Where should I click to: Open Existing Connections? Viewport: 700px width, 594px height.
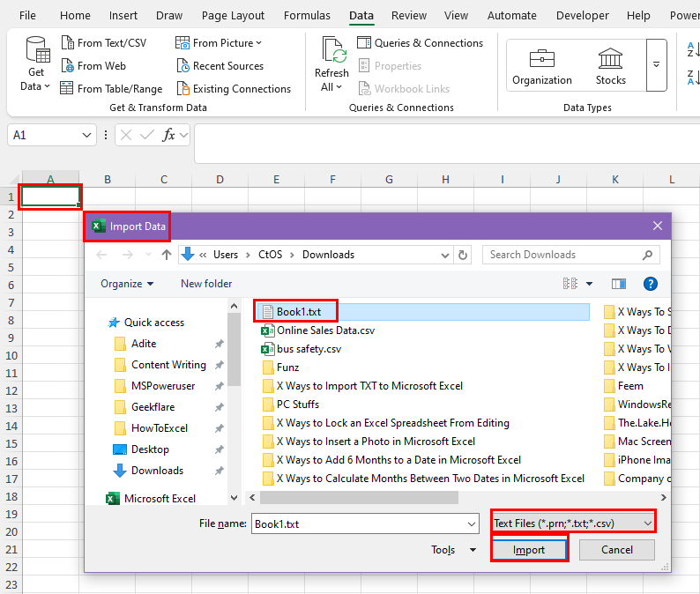pos(234,89)
